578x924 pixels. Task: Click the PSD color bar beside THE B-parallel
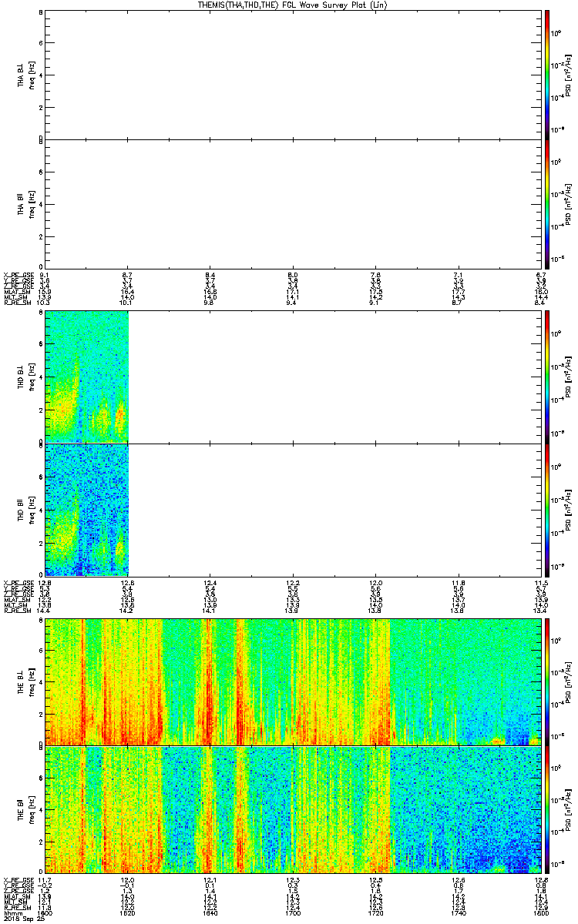pyautogui.click(x=547, y=809)
